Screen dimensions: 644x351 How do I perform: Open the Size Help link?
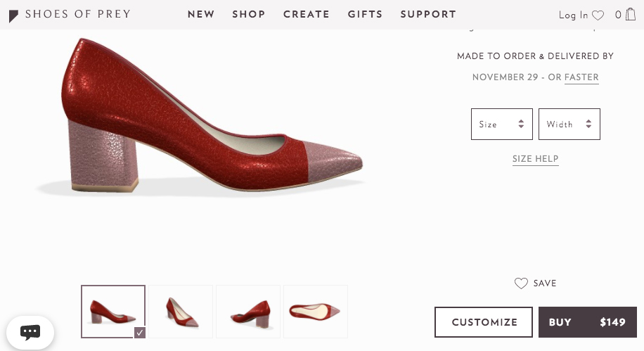click(x=535, y=159)
